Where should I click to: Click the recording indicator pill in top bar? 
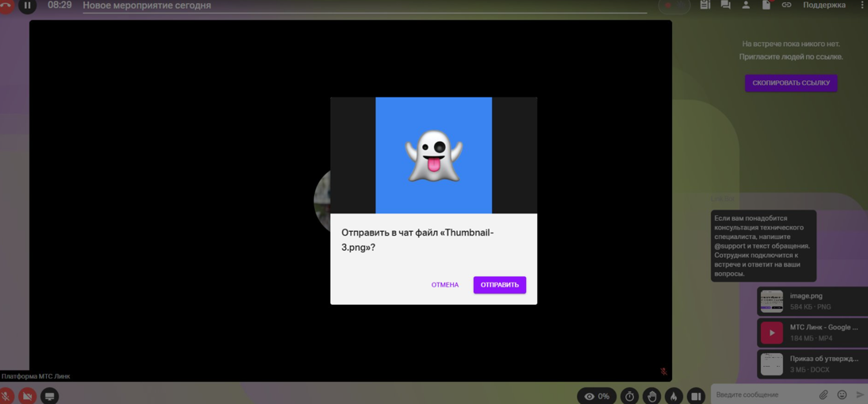pos(674,5)
